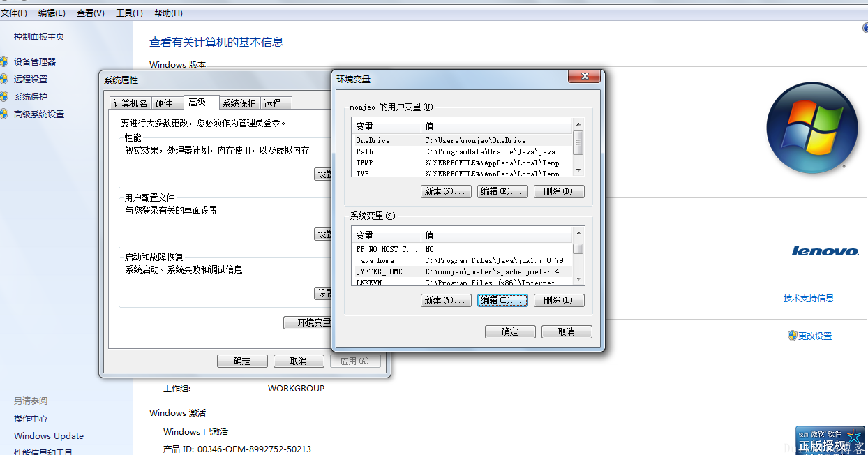868x455 pixels.
Task: Click the Advanced System Settings shield icon
Action: [x=3, y=114]
